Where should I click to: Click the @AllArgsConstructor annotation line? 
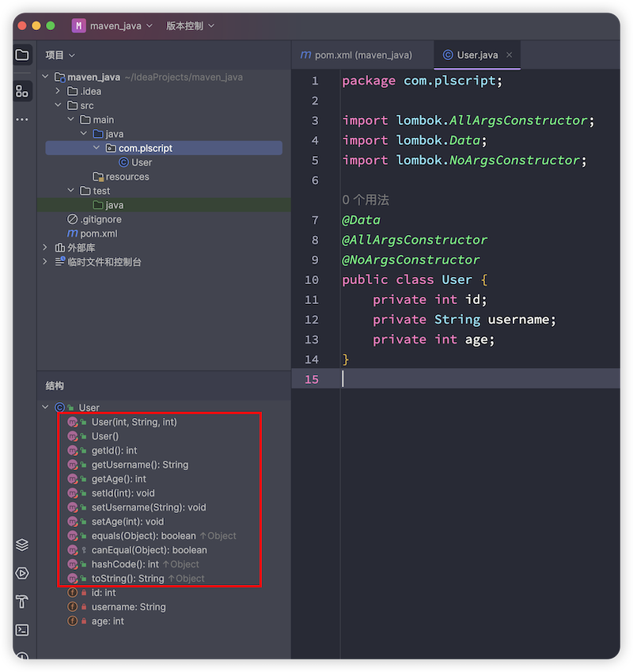click(x=414, y=240)
